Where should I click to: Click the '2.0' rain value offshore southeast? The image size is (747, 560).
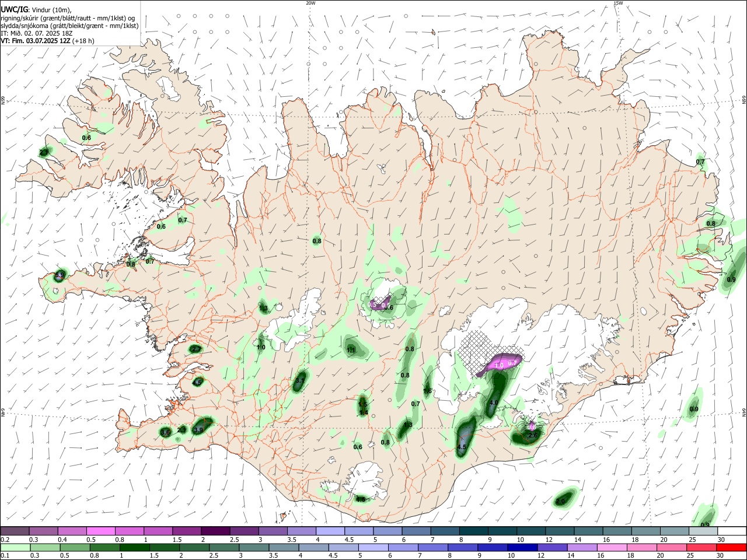click(x=560, y=501)
